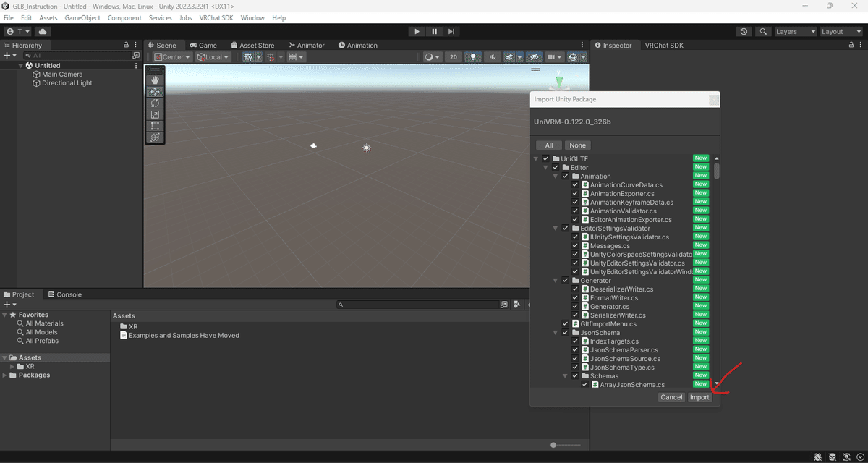Open the Undo History icon
The image size is (868, 463).
(x=744, y=32)
